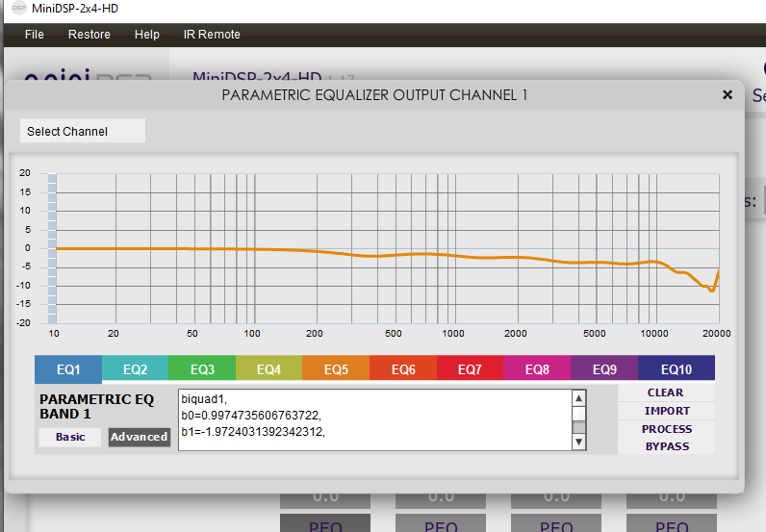Click the b1=-1.9724031392342312 coefficient line

253,432
